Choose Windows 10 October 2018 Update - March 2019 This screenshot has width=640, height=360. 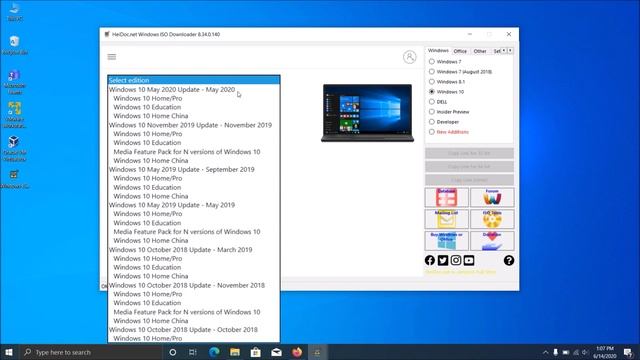click(x=194, y=249)
